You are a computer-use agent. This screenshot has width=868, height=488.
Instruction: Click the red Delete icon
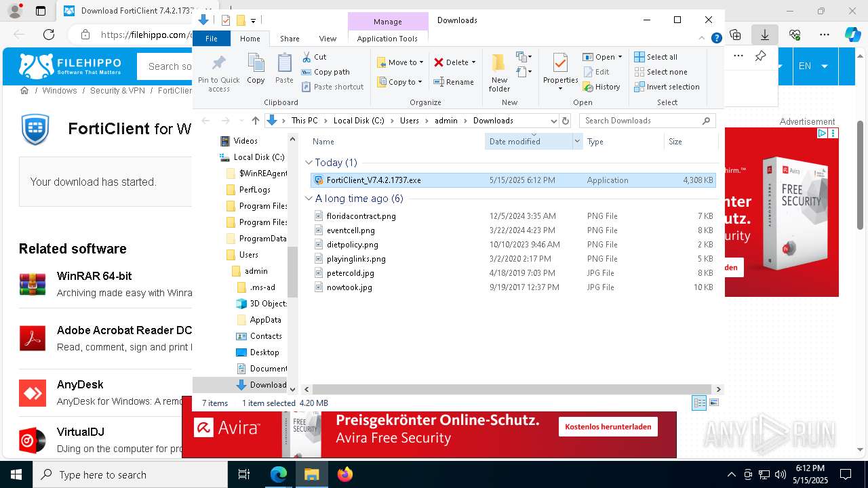439,62
